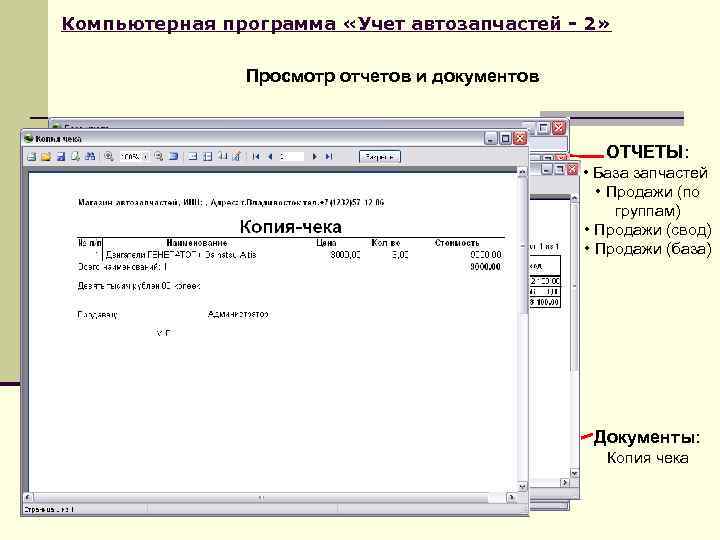Image resolution: width=720 pixels, height=540 pixels.
Task: Click the 'Стоимость' column header
Action: click(x=457, y=243)
